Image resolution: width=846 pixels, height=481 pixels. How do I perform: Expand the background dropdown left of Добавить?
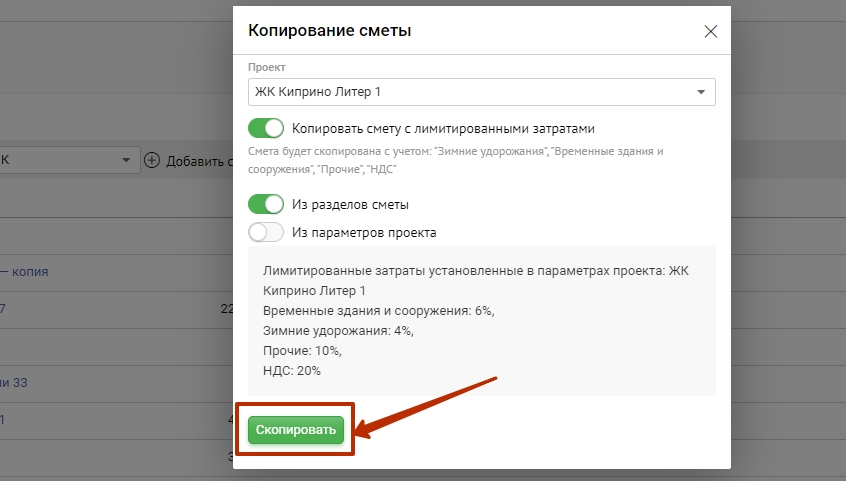(x=126, y=160)
